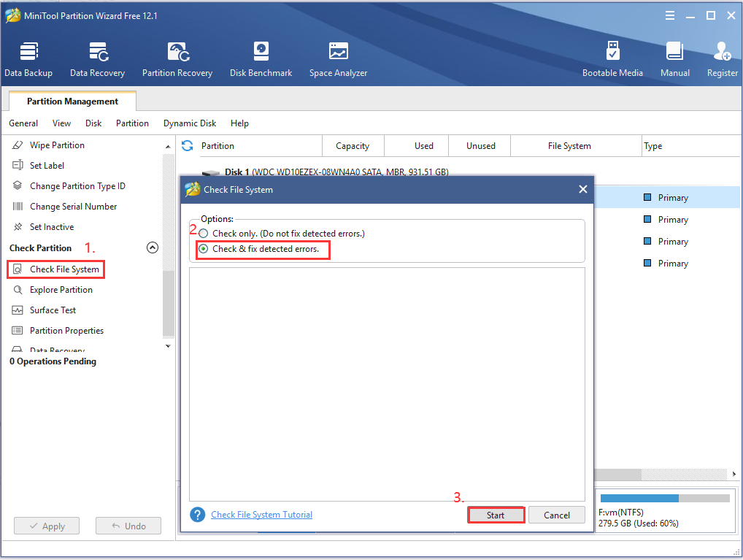This screenshot has width=743, height=560.
Task: Open the Dynamic Disk menu
Action: pos(190,123)
